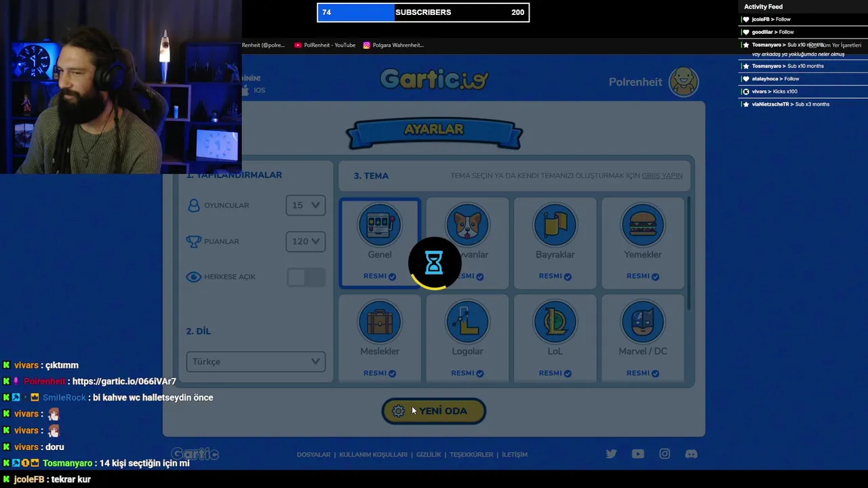Open the Dosyalar footer link
Screen dimensions: 868x488
[313, 455]
